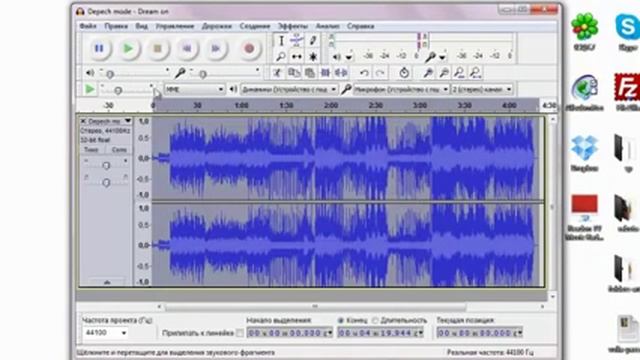The height and width of the screenshot is (360, 640).
Task: Select the Envelope tool
Action: click(x=297, y=41)
